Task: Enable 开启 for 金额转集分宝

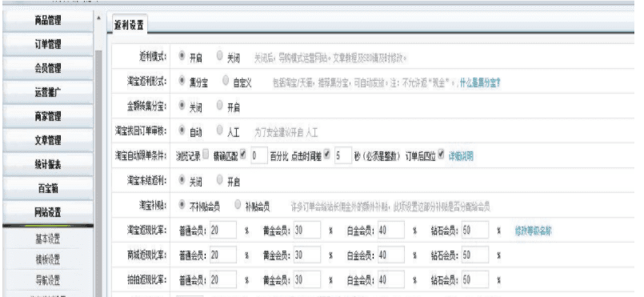Action: pyautogui.click(x=219, y=105)
